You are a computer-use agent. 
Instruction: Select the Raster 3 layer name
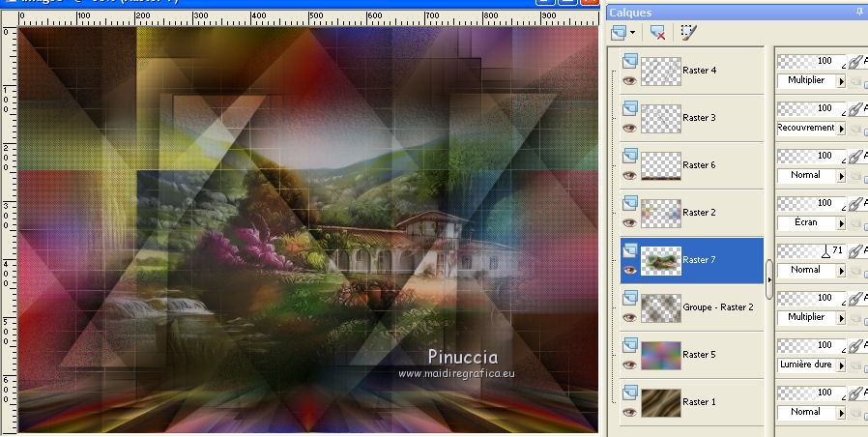coord(699,117)
